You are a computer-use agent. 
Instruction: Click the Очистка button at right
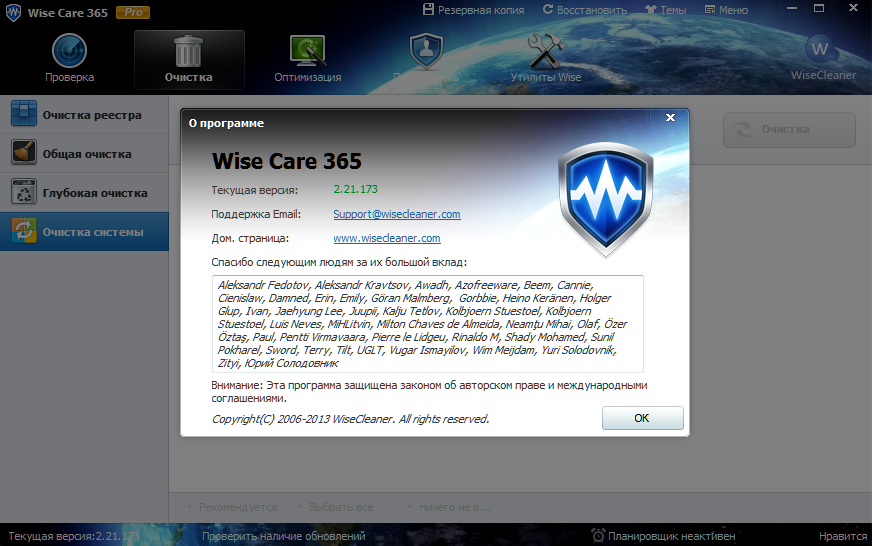pos(789,130)
